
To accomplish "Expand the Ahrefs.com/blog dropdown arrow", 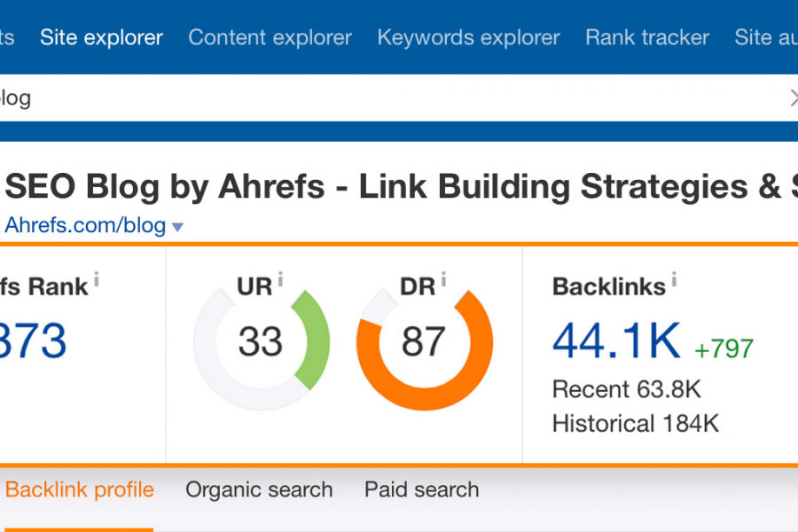I will (177, 227).
